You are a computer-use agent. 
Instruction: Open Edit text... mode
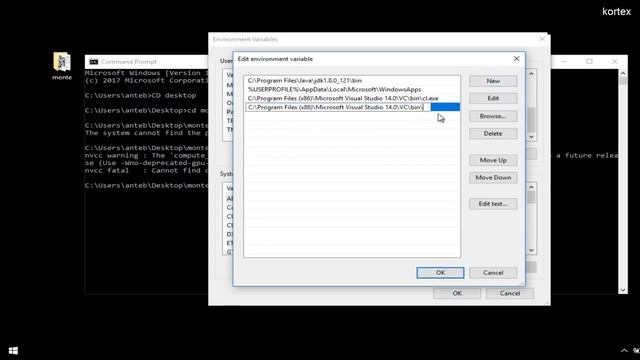493,204
